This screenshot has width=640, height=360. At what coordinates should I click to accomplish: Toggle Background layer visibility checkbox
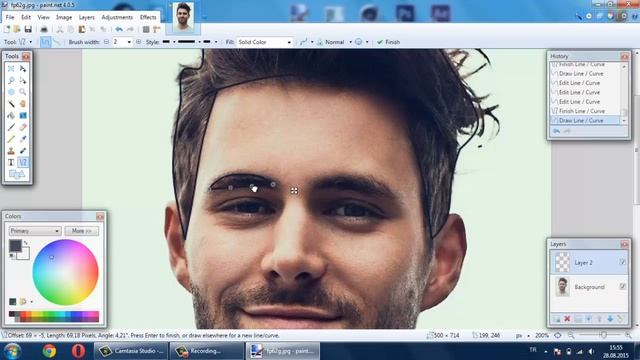(x=622, y=287)
